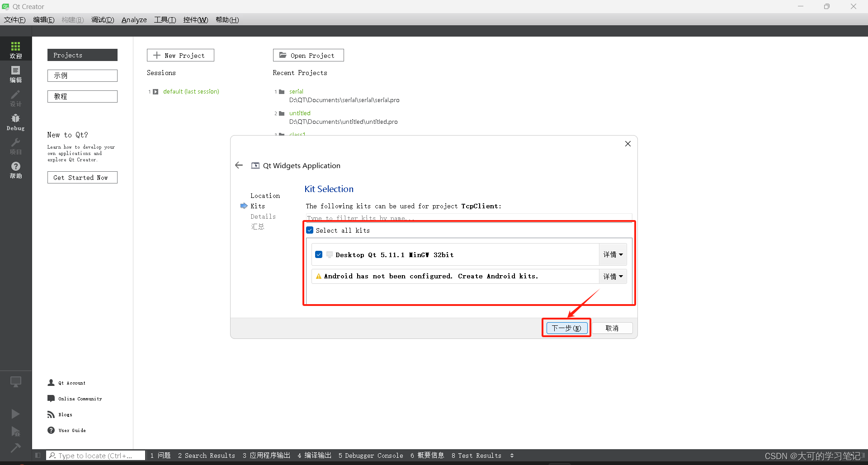Open the User Guide

[x=72, y=430]
